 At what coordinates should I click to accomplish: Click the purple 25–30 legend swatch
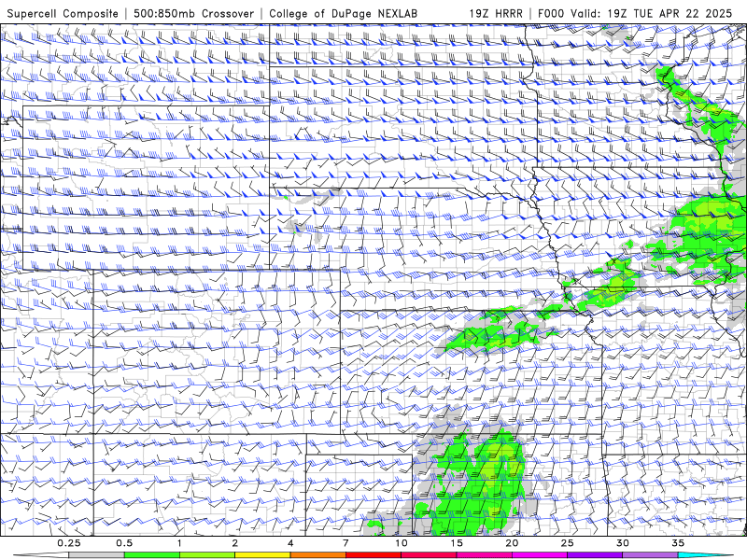pos(595,555)
